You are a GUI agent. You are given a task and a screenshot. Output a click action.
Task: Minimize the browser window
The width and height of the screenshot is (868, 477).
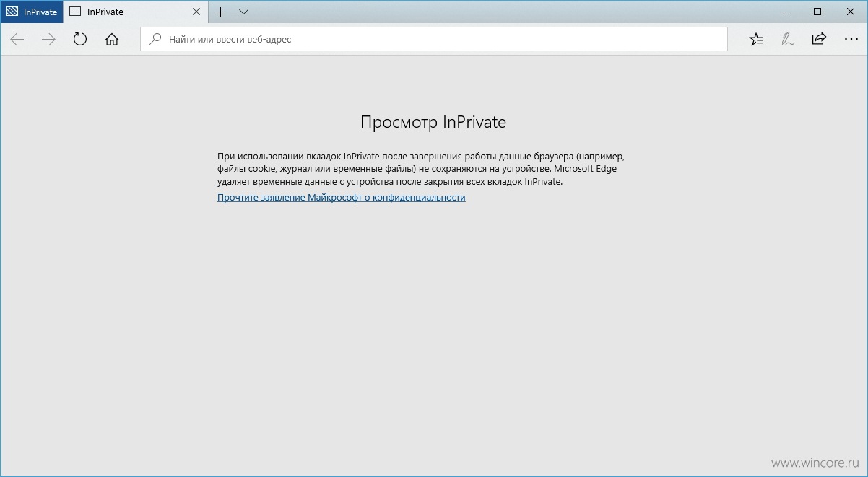pyautogui.click(x=784, y=12)
